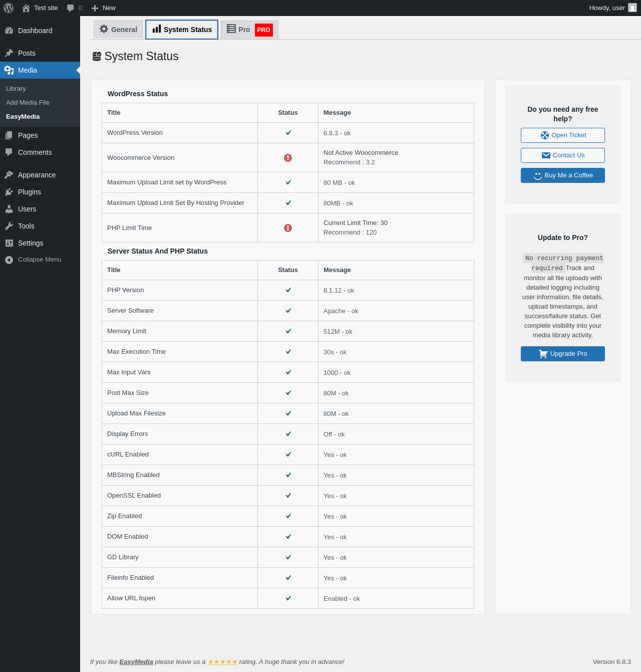Open the Plugins menu

(x=40, y=192)
